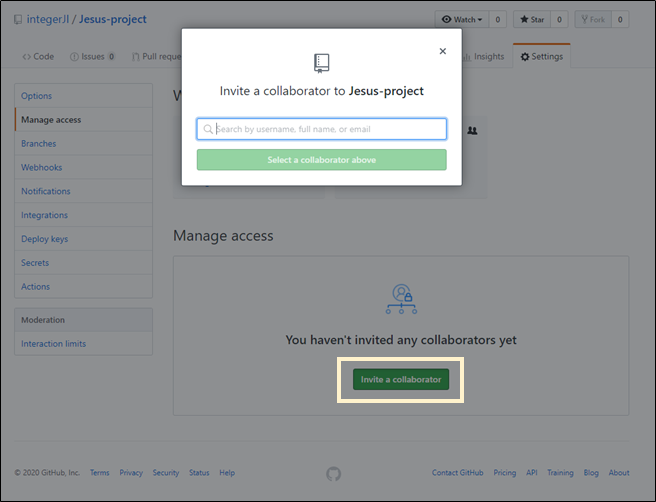This screenshot has width=656, height=502.
Task: Open the About footer link
Action: [619, 473]
